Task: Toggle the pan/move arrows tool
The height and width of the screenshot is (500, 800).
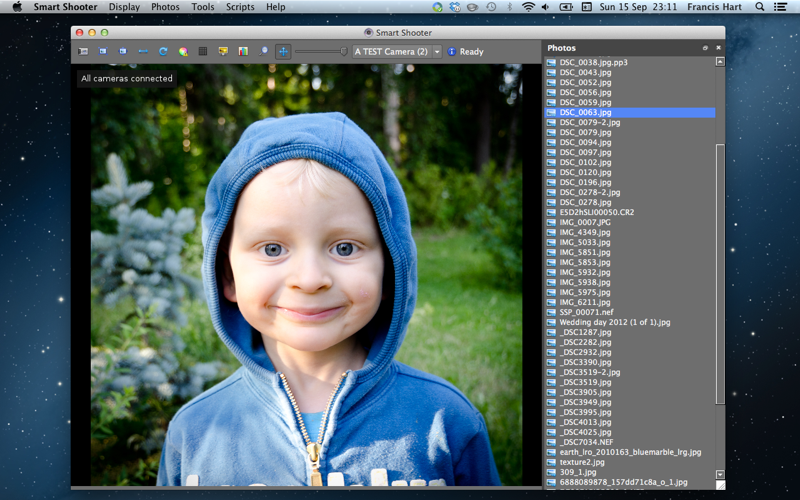Action: point(283,51)
